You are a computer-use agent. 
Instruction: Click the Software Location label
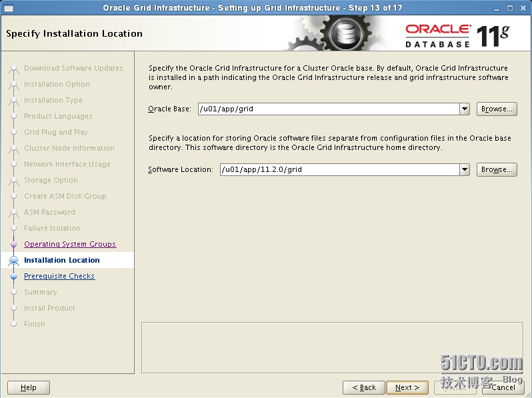[x=181, y=169]
